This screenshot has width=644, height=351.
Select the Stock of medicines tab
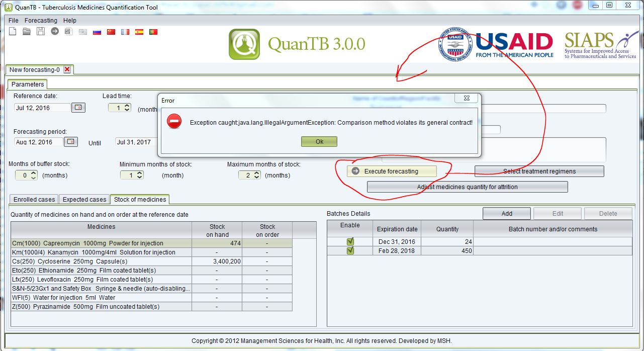[140, 200]
